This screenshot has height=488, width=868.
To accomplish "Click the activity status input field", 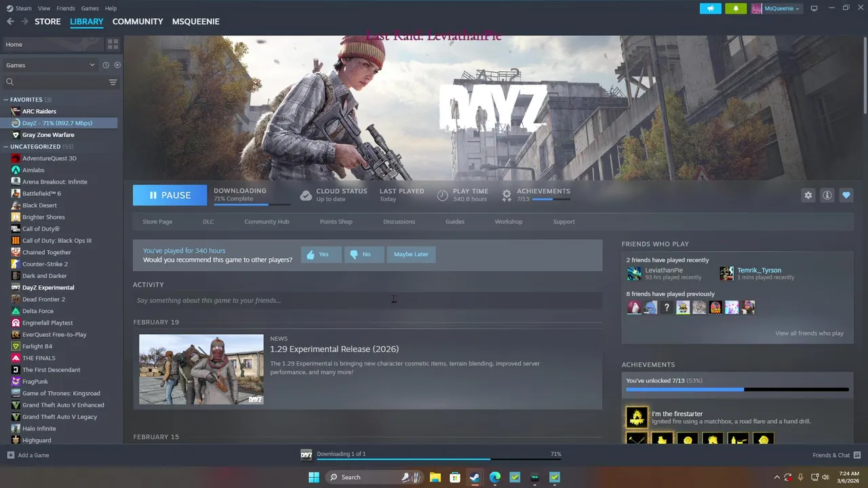I will point(368,300).
